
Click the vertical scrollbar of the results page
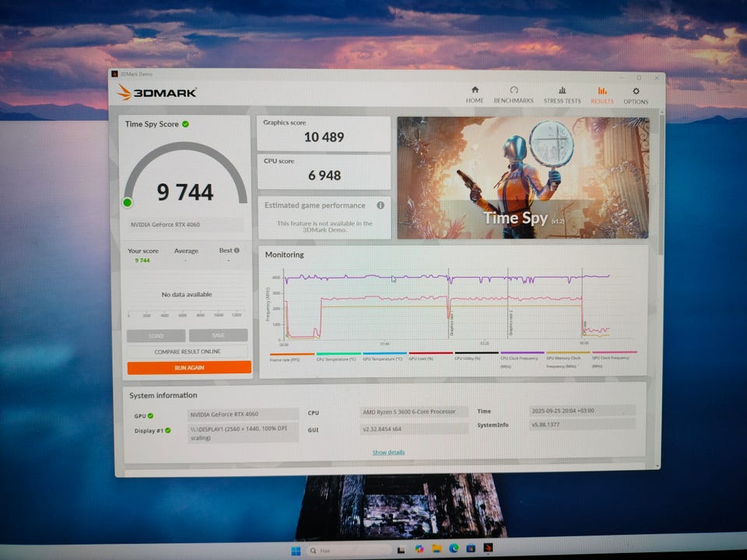(x=661, y=186)
